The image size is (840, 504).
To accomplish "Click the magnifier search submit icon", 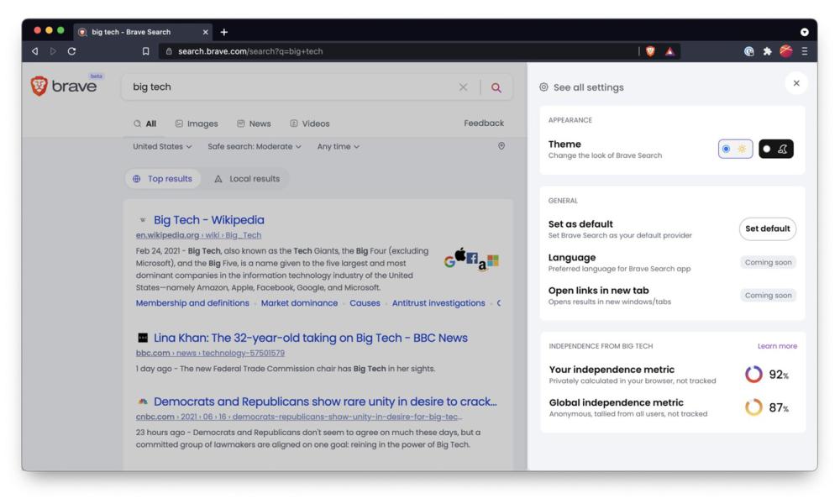I will pos(496,87).
